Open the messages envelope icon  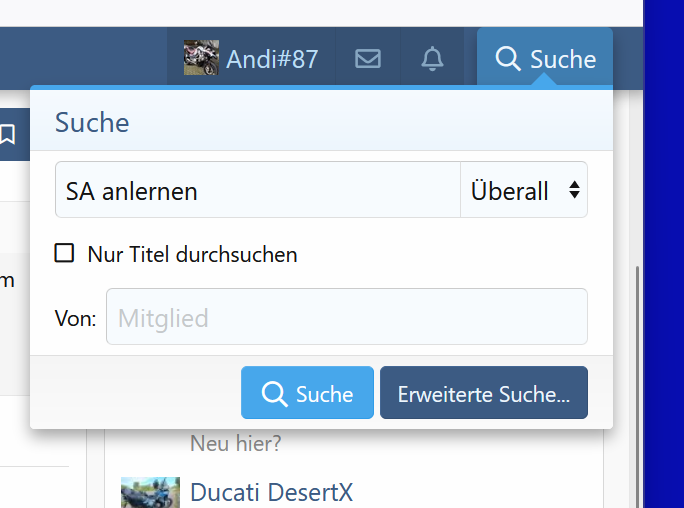tap(368, 59)
